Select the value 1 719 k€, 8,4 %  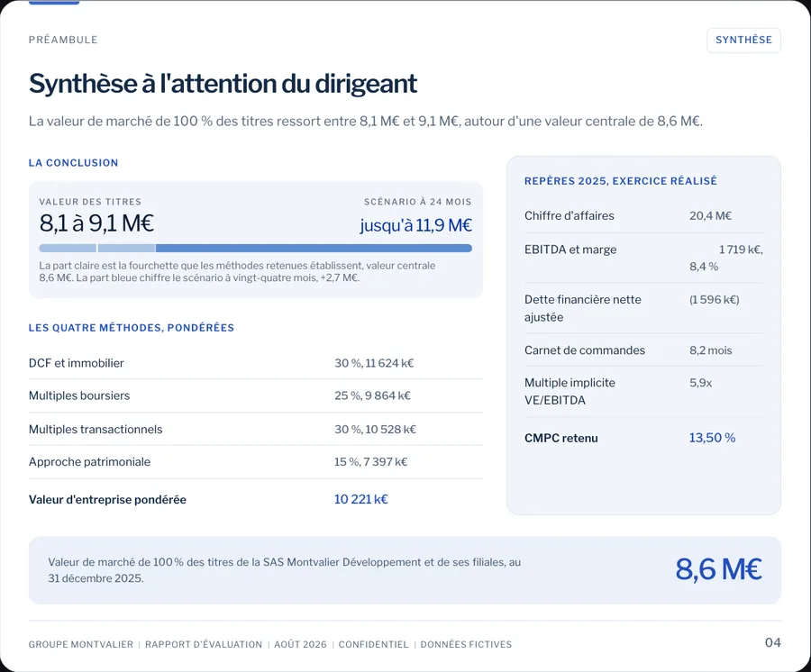[x=726, y=258]
